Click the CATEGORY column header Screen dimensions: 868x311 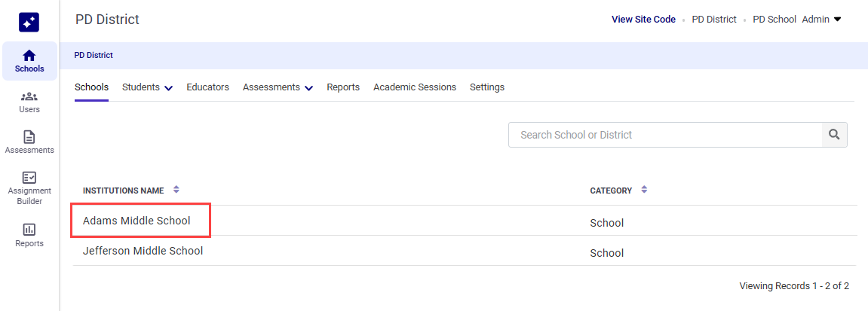click(611, 191)
